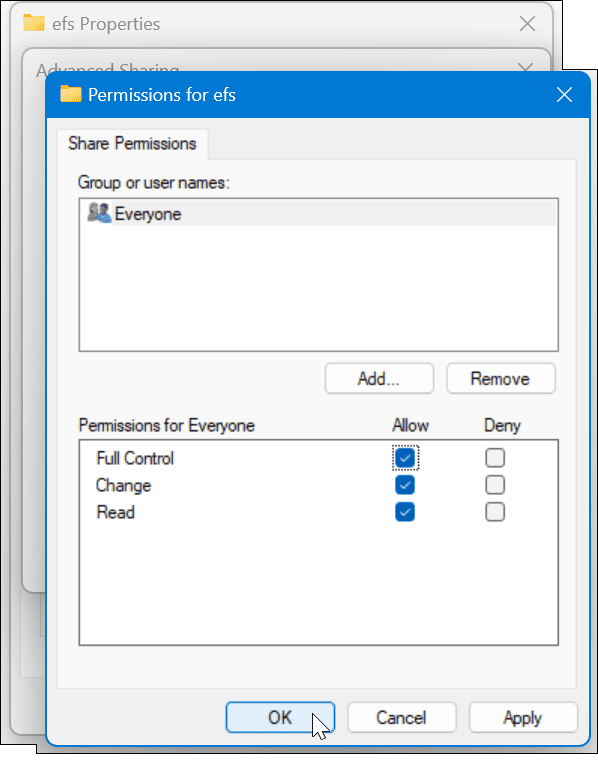Viewport: 598px width, 761px height.
Task: Click the Full Control permission label
Action: pos(135,458)
